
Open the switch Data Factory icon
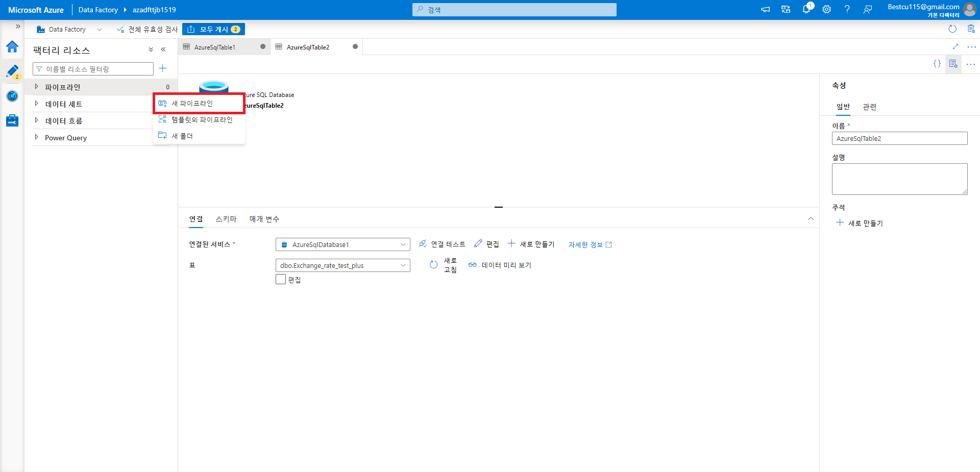click(x=786, y=10)
